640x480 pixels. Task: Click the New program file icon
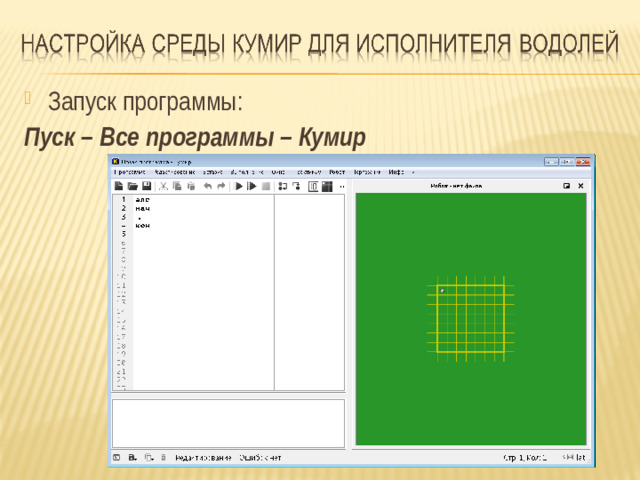[119, 186]
